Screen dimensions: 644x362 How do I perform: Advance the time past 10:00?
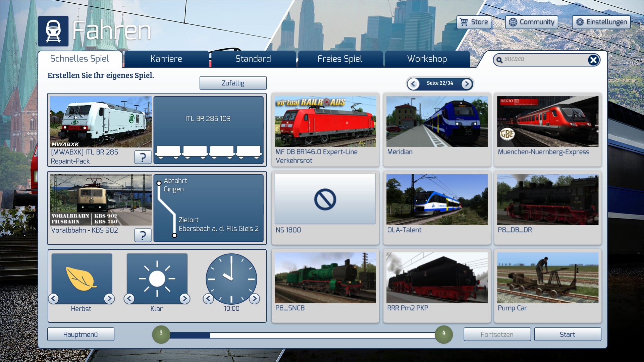point(255,298)
